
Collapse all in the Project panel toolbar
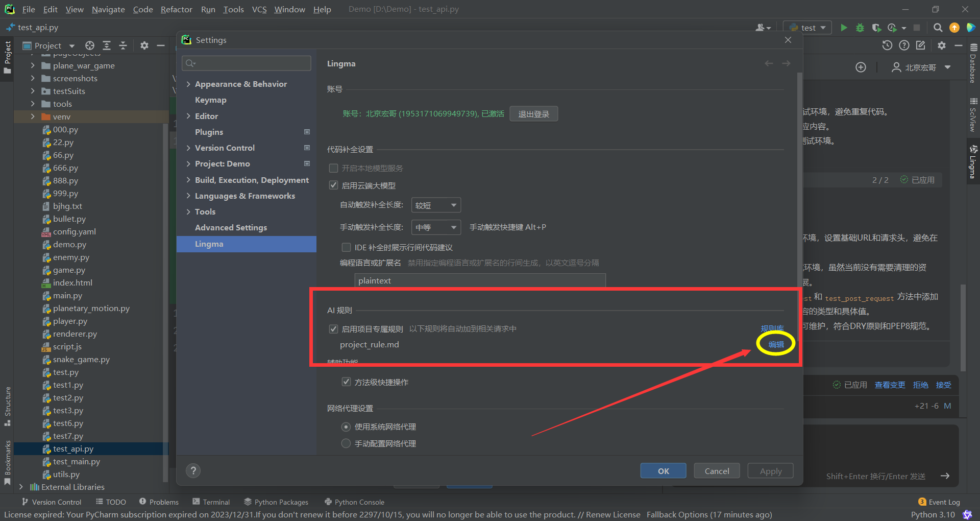coord(123,45)
